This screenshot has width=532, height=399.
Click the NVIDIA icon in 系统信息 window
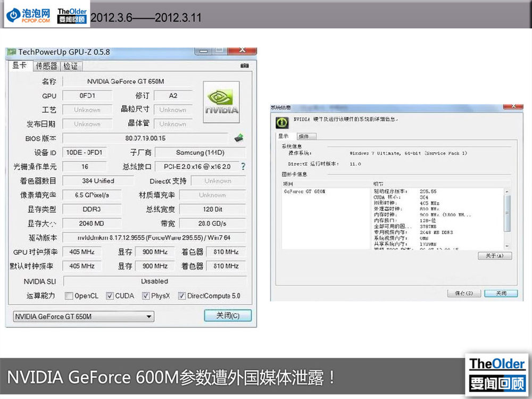[x=282, y=122]
